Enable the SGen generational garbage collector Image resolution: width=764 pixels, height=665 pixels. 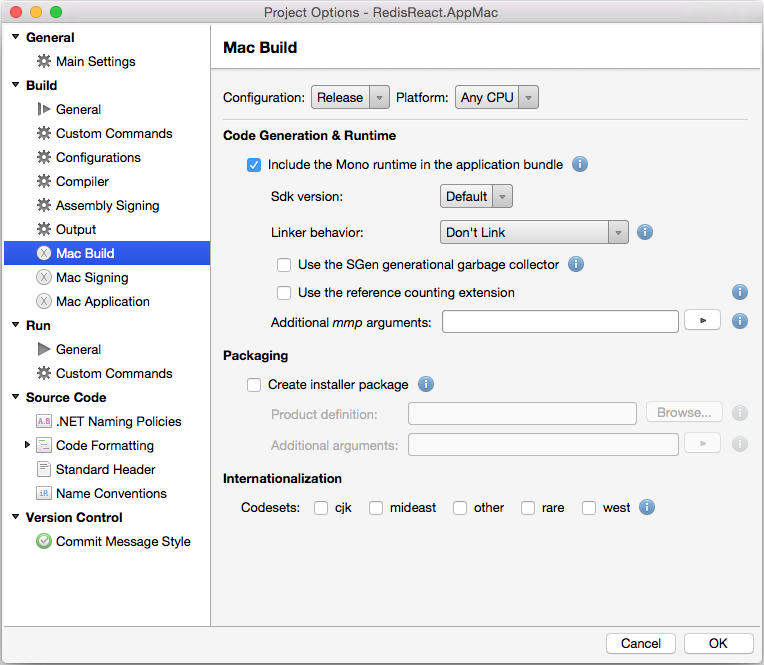pos(284,265)
